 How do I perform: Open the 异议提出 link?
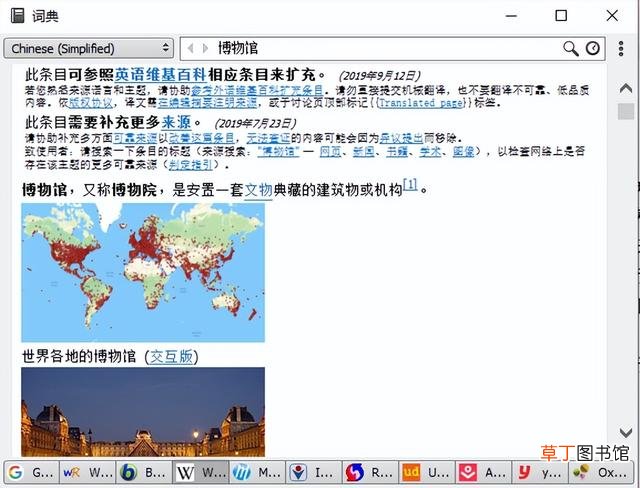tap(401, 138)
